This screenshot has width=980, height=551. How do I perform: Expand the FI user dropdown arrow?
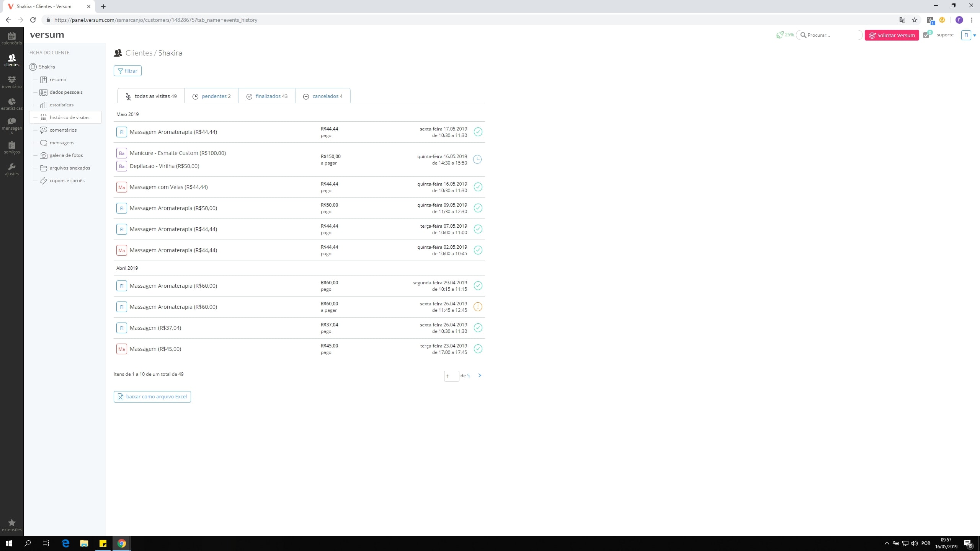pos(975,35)
